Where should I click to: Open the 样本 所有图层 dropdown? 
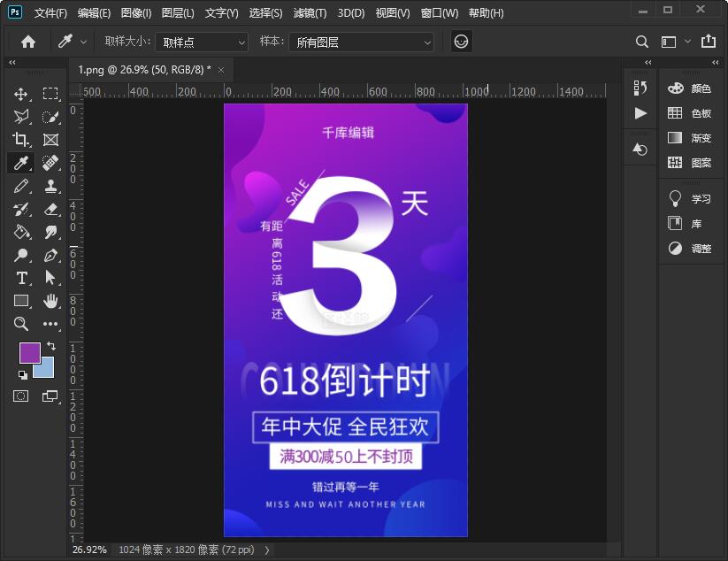pos(361,42)
